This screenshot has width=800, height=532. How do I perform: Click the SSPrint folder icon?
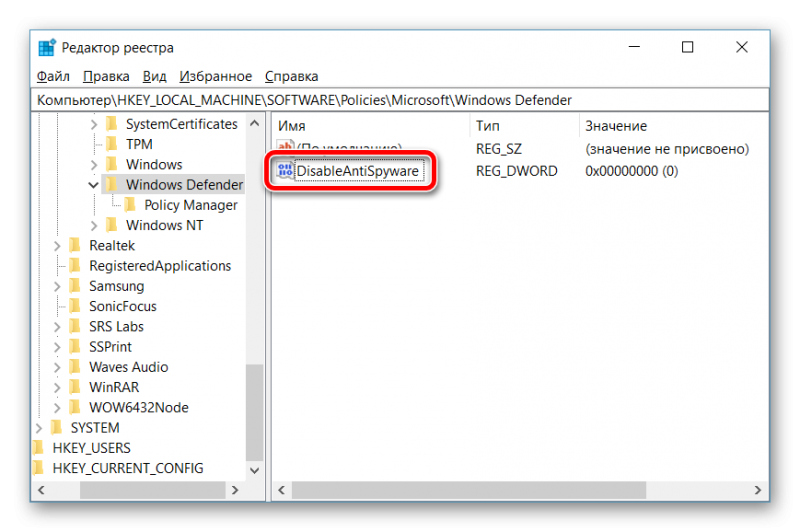pos(75,347)
